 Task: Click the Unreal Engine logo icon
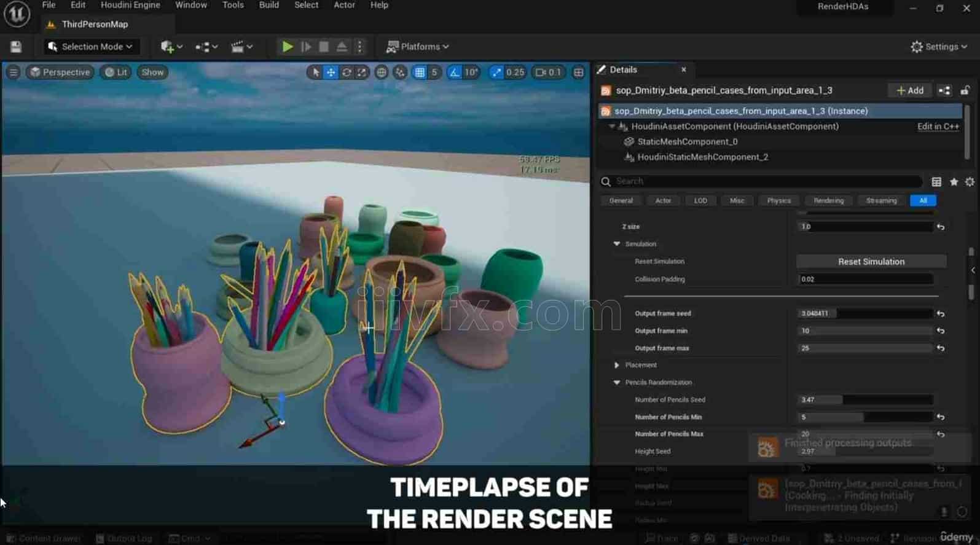(x=17, y=14)
